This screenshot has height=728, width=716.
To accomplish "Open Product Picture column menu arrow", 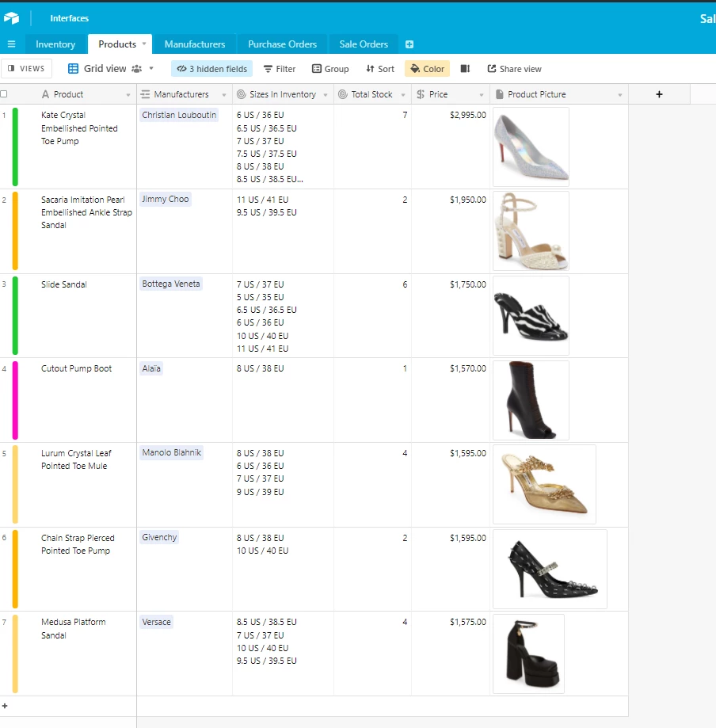I will click(x=620, y=95).
